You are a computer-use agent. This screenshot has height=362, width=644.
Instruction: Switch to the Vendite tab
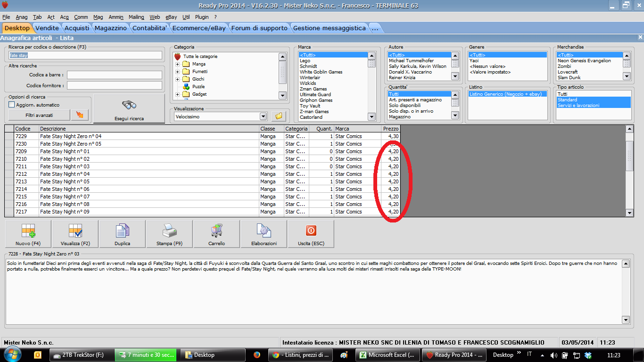click(47, 28)
